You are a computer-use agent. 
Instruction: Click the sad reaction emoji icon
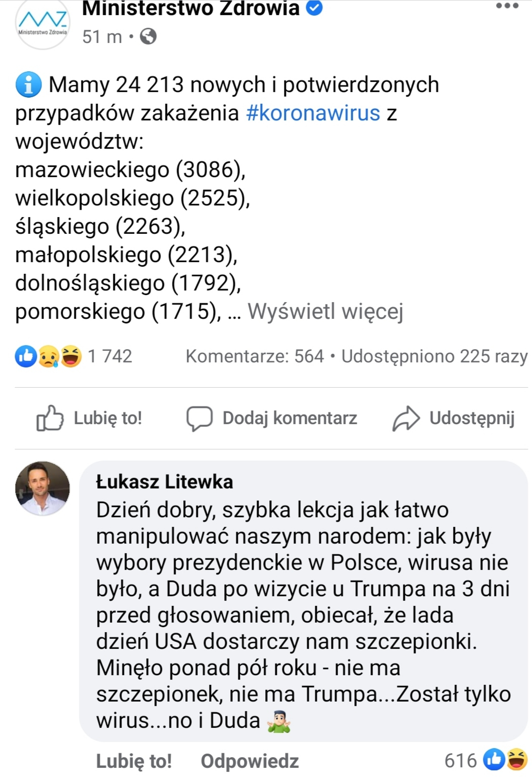(x=49, y=356)
